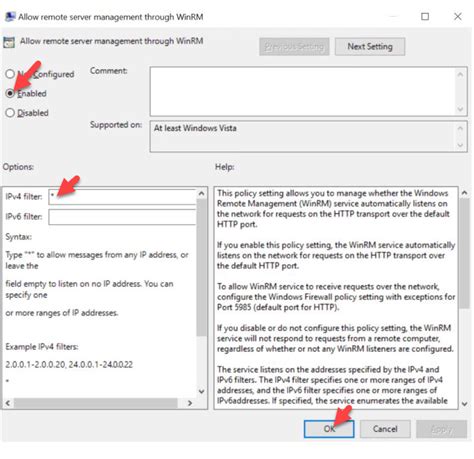474x459 pixels.
Task: Click the 'Port 5985' help text line
Action: tap(278, 307)
